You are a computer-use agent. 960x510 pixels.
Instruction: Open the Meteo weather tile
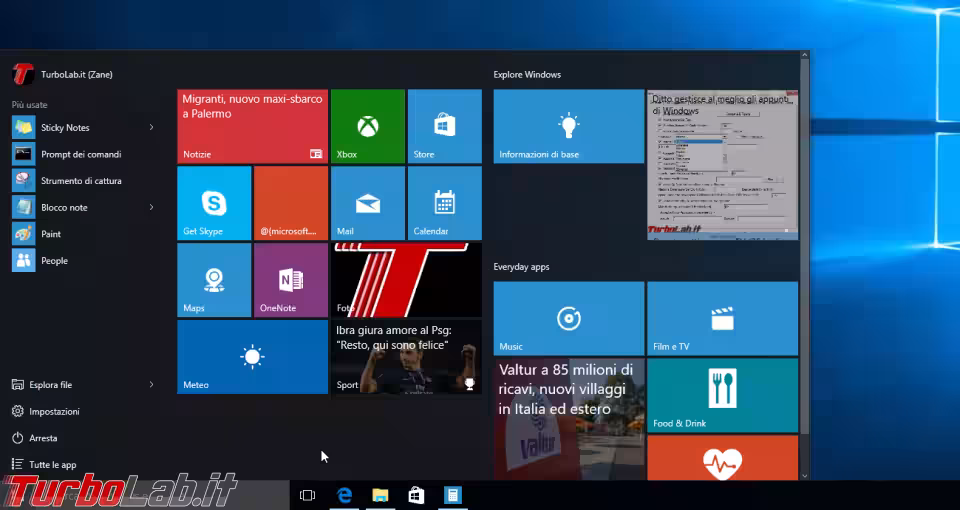253,357
